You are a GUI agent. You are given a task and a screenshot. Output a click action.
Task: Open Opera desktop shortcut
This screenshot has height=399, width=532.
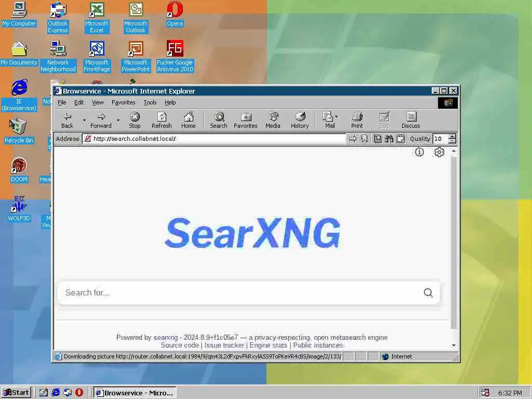click(175, 14)
